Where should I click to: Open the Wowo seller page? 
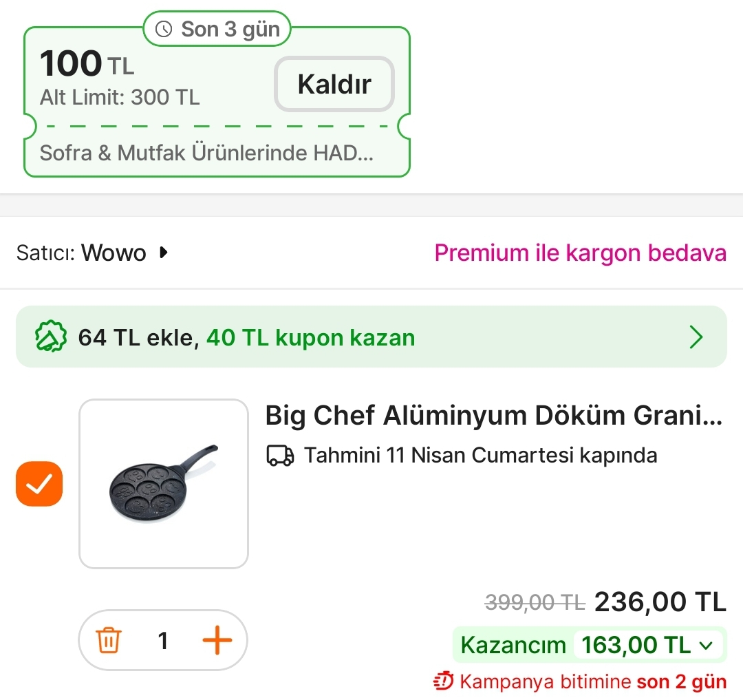click(114, 253)
